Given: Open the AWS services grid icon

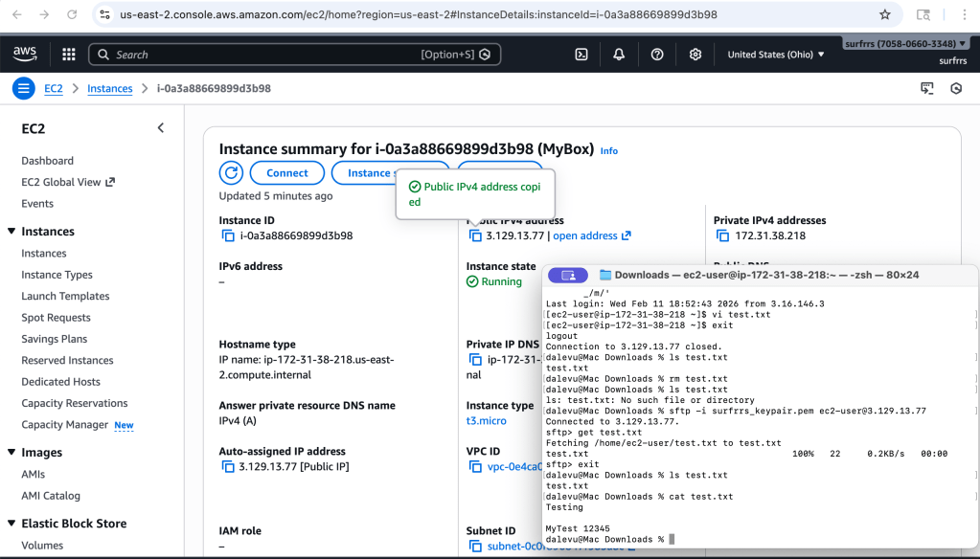Looking at the screenshot, I should point(67,55).
